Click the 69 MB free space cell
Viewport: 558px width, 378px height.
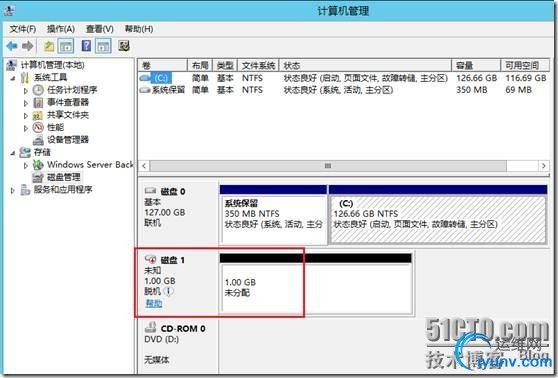coord(518,90)
